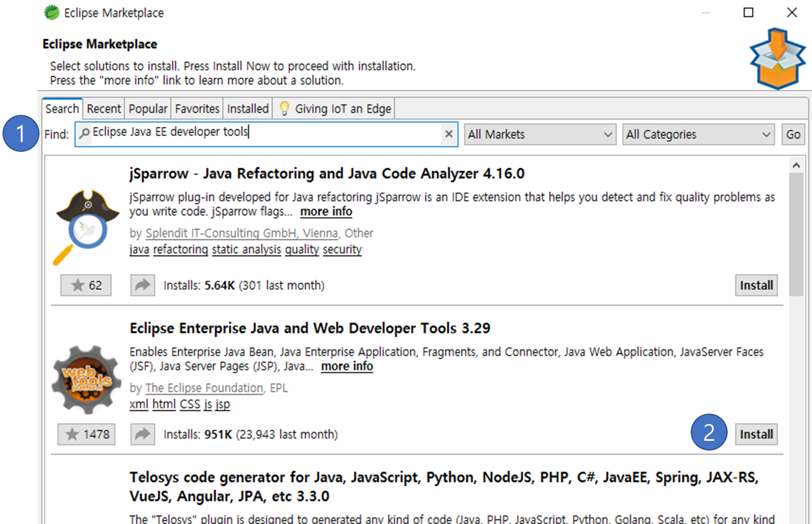The width and height of the screenshot is (812, 524).
Task: Open Splendit IT-Consulting GmbH, Vienna link
Action: pos(243,233)
